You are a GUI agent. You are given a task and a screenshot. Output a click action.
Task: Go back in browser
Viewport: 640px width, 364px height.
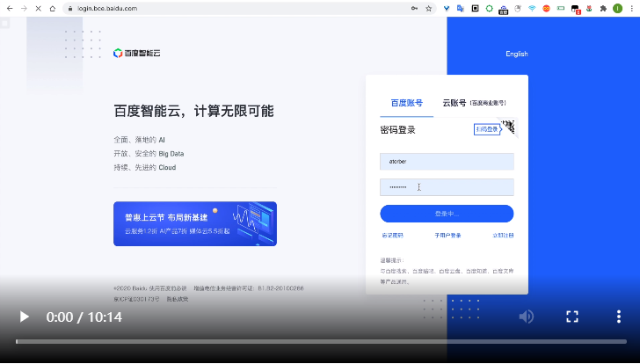(x=10, y=8)
